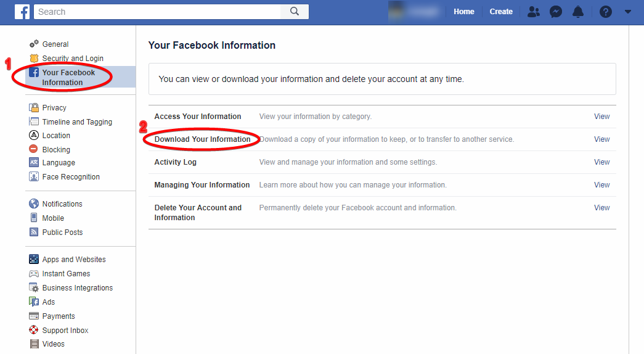Viewport: 644px width, 354px height.
Task: Click the search magnifier button
Action: (x=295, y=12)
